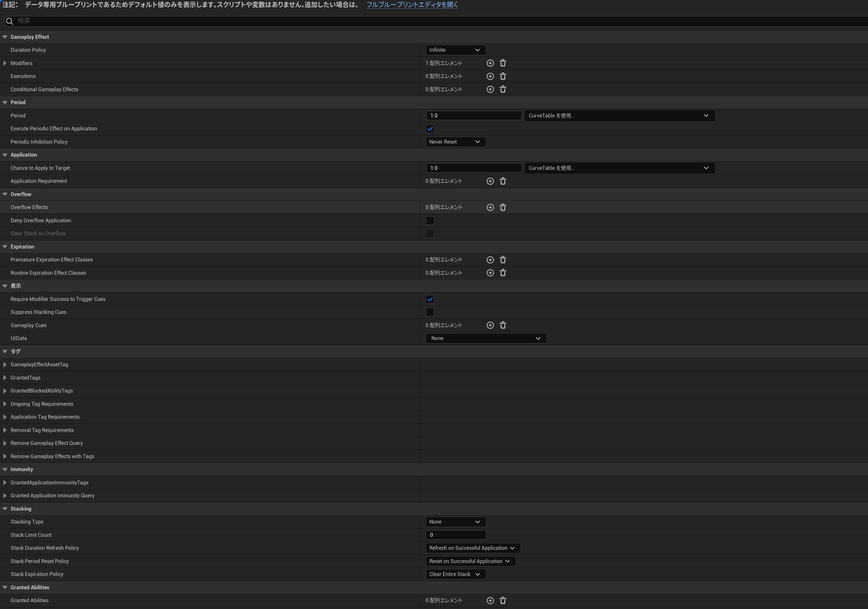This screenshot has height=609, width=868.
Task: Open the Periodic Inhibition Policy dropdown
Action: (x=455, y=141)
